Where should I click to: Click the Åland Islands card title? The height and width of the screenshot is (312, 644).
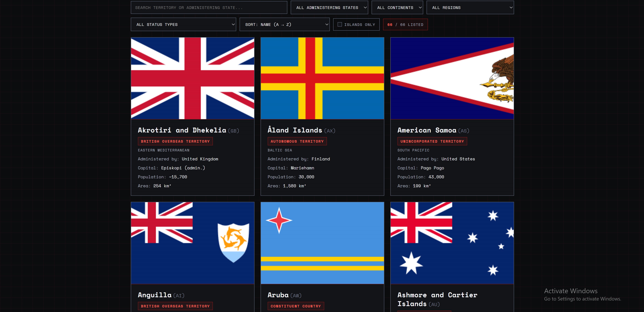point(295,130)
